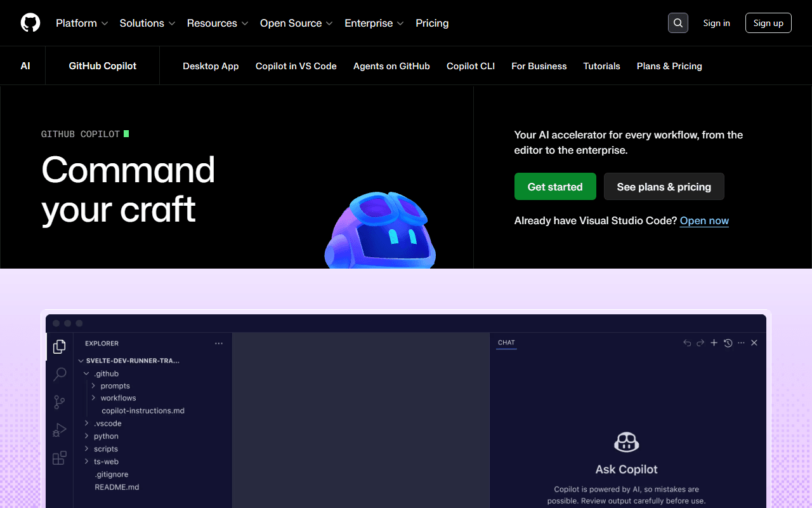Open copilot-instructions.md file
This screenshot has width=812, height=508.
tap(143, 411)
